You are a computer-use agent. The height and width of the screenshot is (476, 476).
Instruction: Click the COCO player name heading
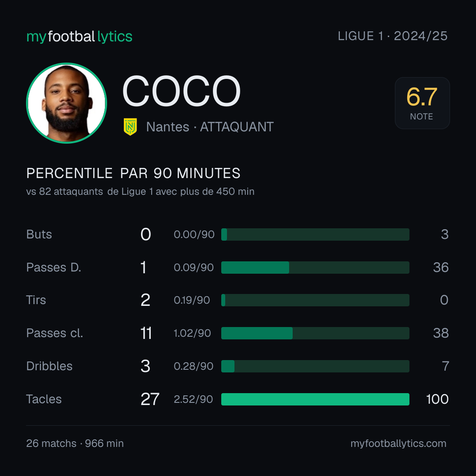pyautogui.click(x=181, y=91)
